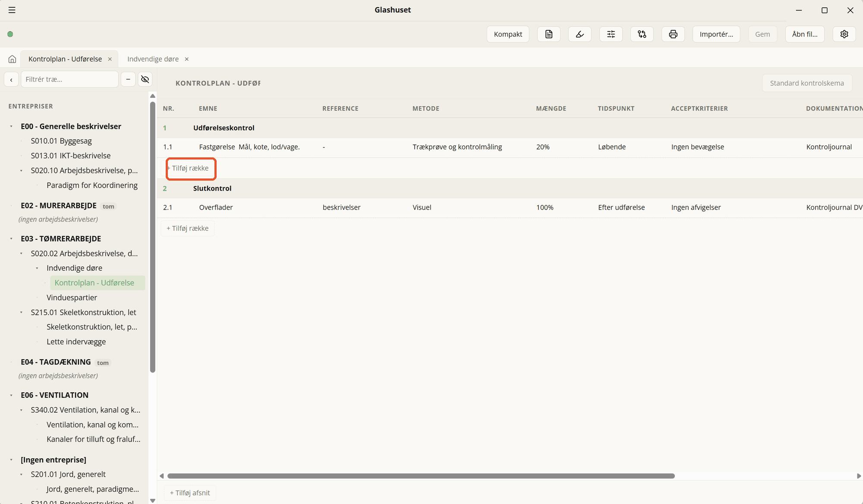Select E02 - MURERARBEJDE entry
Image resolution: width=863 pixels, height=504 pixels.
pyautogui.click(x=59, y=206)
